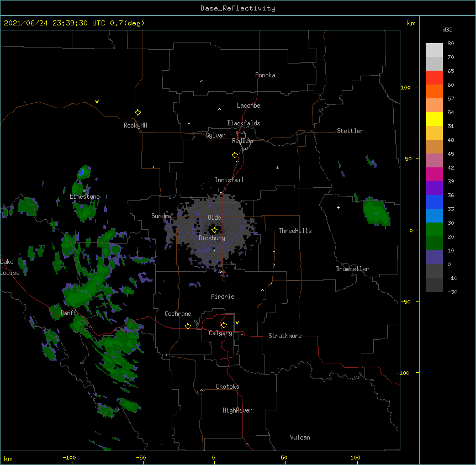Click the Lacombe city label
This screenshot has width=476, height=465.
click(248, 105)
